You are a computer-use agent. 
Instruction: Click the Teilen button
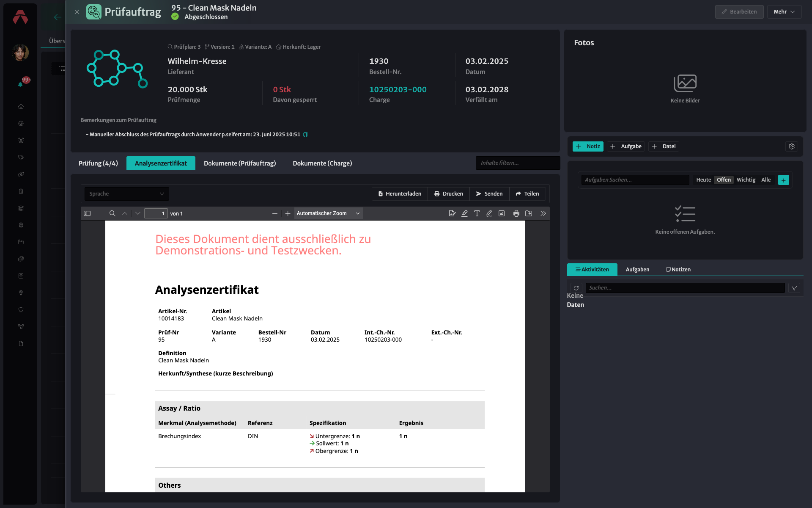pyautogui.click(x=527, y=194)
